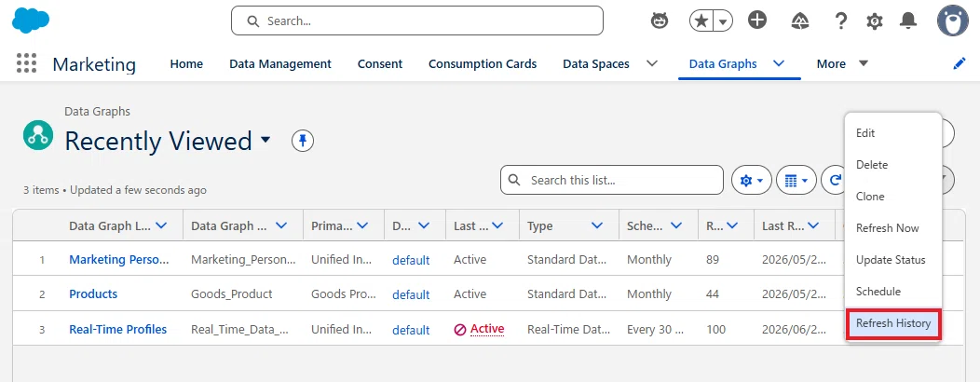This screenshot has width=980, height=382.
Task: Choose Edit from the row action menu
Action: click(x=893, y=133)
